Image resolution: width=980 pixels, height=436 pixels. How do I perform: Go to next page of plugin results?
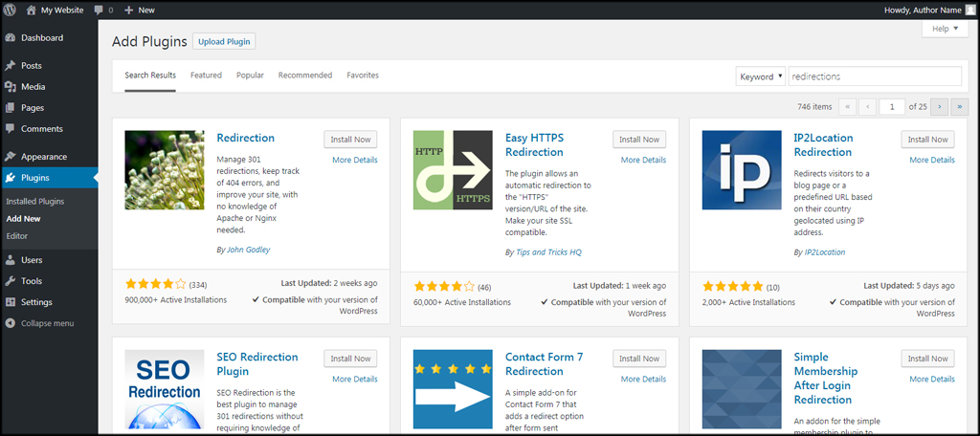click(x=939, y=107)
